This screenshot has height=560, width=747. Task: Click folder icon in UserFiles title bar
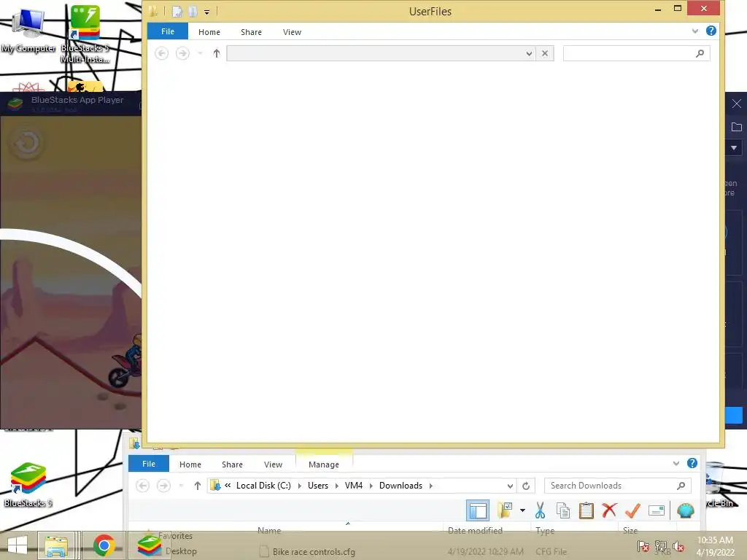click(x=153, y=11)
